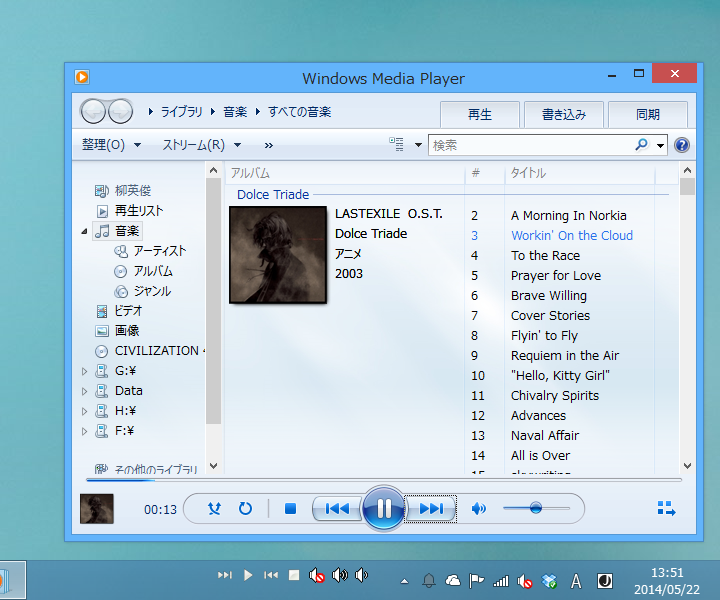Select track Prayer for Love

556,275
